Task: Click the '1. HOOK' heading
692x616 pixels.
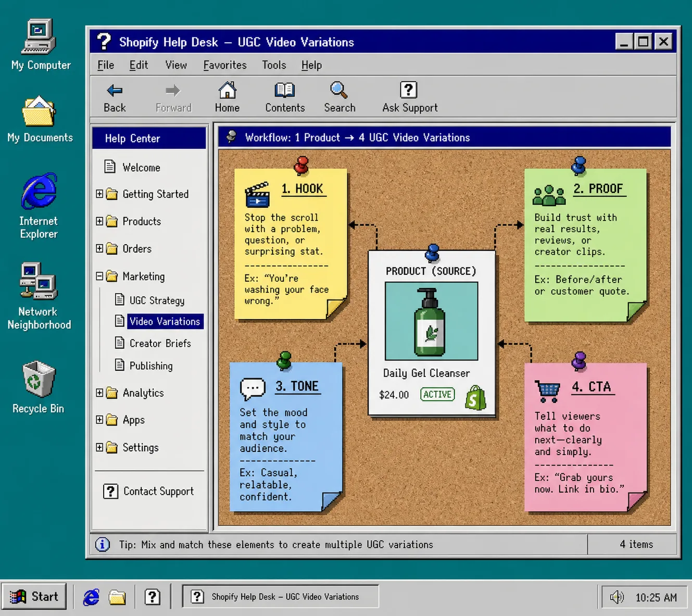Action: 303,188
